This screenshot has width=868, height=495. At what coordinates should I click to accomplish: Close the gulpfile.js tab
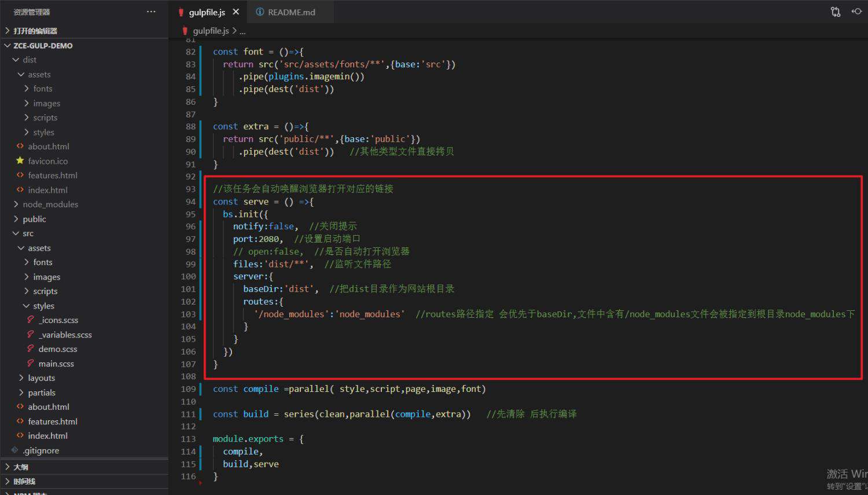(236, 12)
